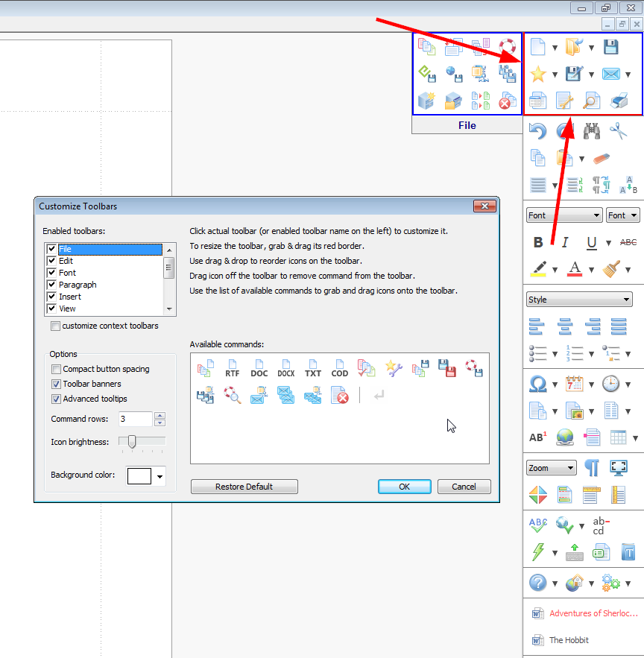This screenshot has height=658, width=644.
Task: Select the scissors Cut tool
Action: (619, 131)
